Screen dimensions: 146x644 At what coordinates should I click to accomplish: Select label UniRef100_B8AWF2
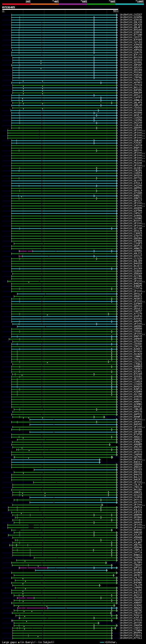(x=131, y=417)
